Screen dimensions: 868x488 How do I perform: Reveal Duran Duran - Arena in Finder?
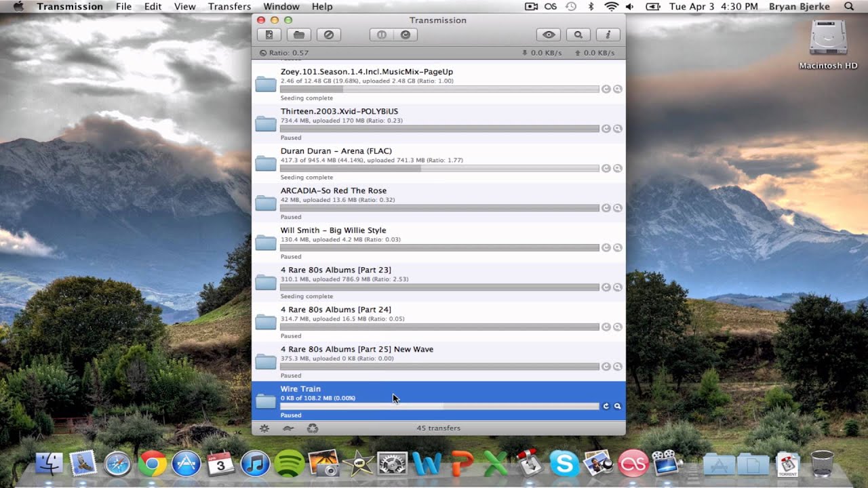pyautogui.click(x=618, y=168)
